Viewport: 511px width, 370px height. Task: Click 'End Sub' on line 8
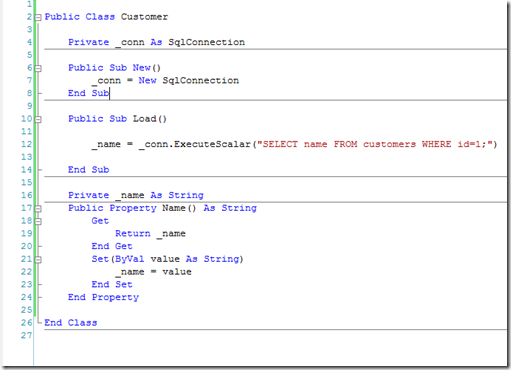[88, 93]
